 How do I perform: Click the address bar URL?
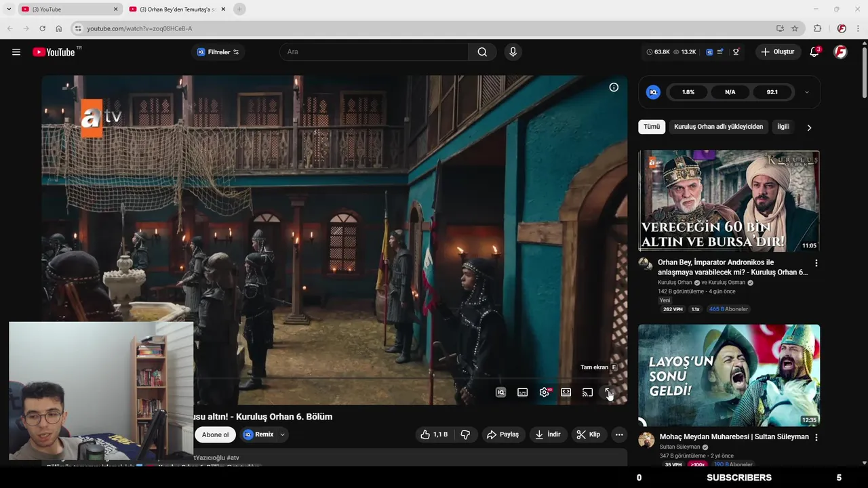pyautogui.click(x=139, y=28)
